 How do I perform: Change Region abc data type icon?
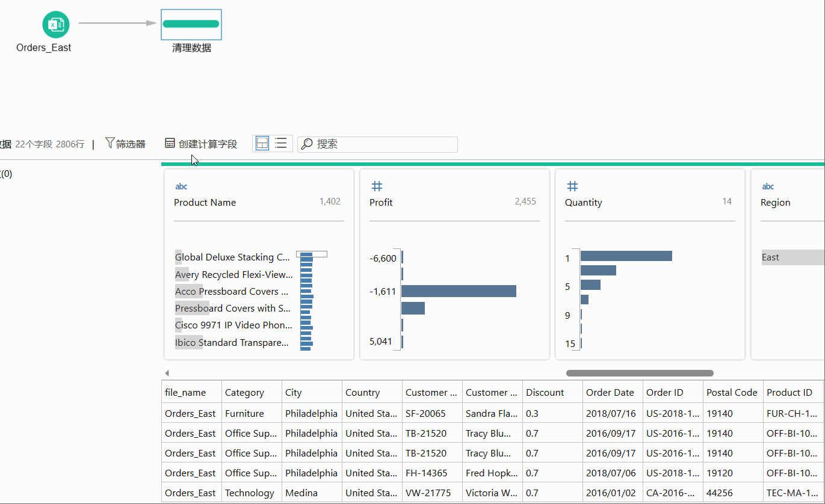[768, 186]
